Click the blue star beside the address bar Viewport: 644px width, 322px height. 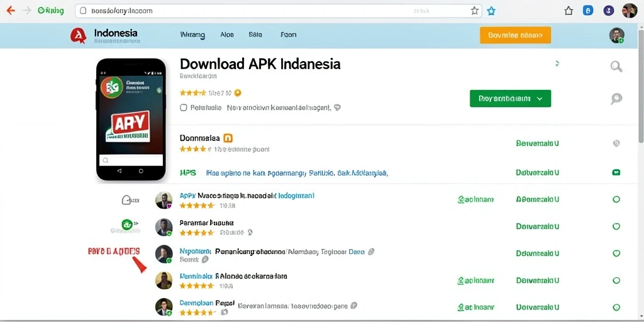(x=491, y=11)
